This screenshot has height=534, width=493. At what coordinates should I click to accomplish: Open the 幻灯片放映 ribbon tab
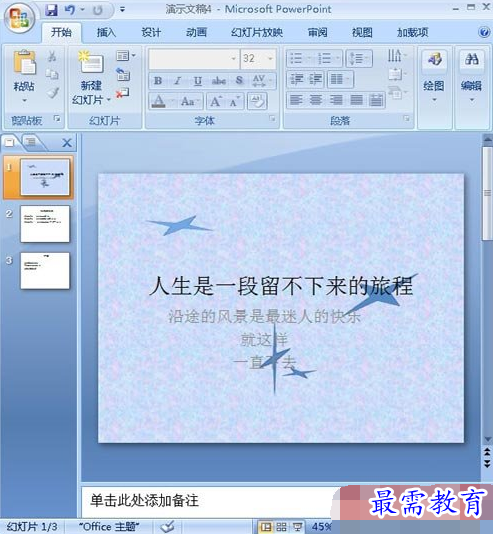257,32
